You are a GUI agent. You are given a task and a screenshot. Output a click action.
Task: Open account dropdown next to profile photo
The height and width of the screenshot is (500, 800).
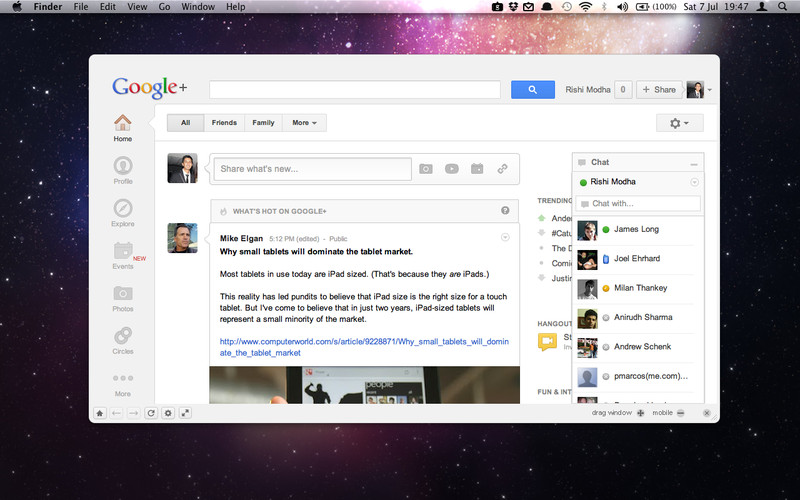pos(710,90)
